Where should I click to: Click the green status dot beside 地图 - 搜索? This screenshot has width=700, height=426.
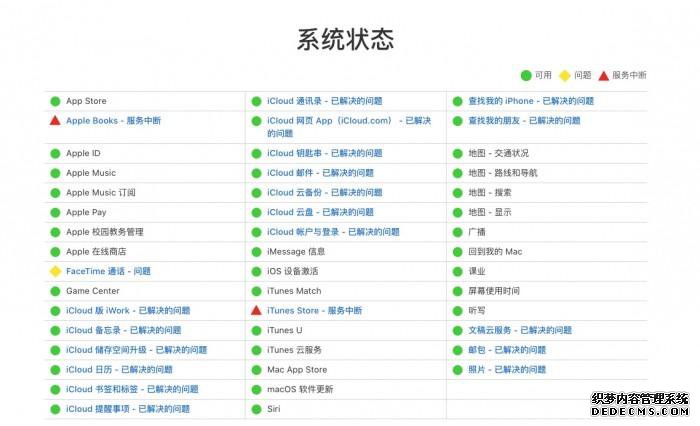click(x=458, y=193)
